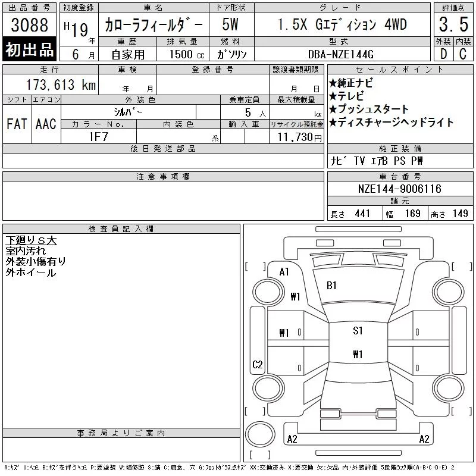This screenshot has height=476, width=476.
Task: Click the 純正装備 header
Action: click(400, 148)
